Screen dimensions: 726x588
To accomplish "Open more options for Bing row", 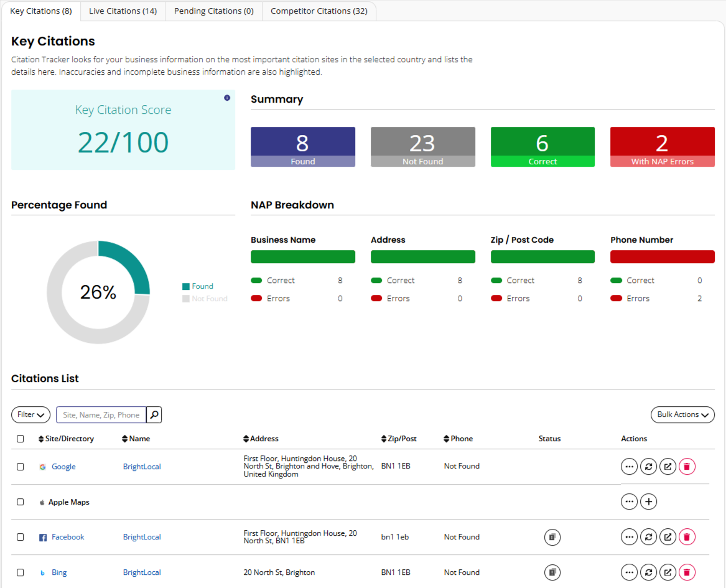I will 629,572.
